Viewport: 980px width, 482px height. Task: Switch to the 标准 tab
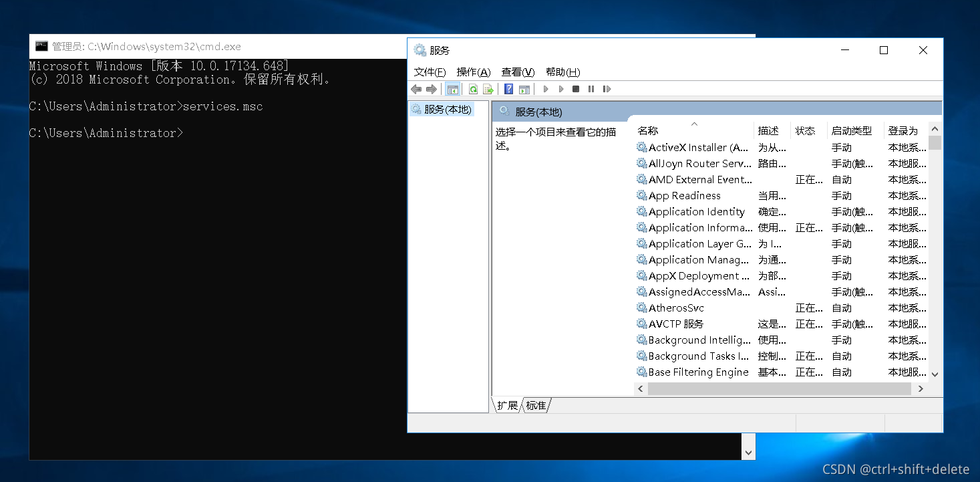click(536, 405)
